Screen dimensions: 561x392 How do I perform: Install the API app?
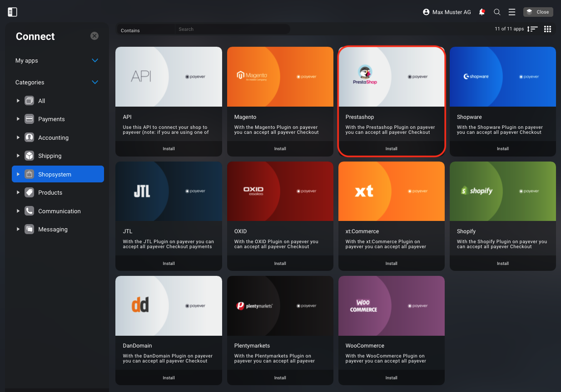click(x=169, y=149)
